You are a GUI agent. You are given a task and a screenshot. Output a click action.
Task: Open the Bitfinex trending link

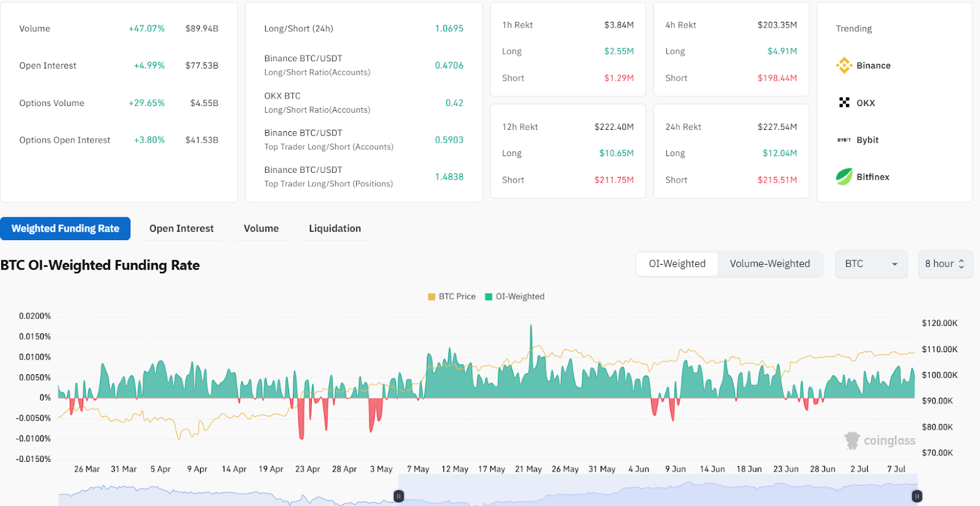click(873, 177)
